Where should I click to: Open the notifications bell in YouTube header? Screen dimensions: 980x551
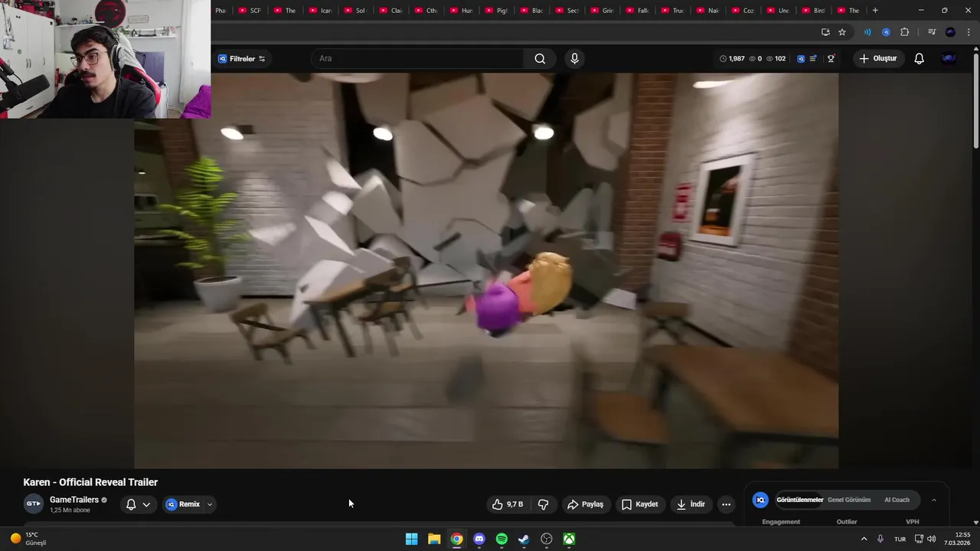pos(919,59)
